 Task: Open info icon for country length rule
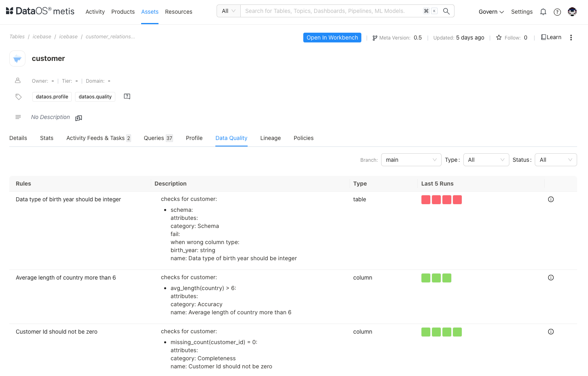click(551, 278)
